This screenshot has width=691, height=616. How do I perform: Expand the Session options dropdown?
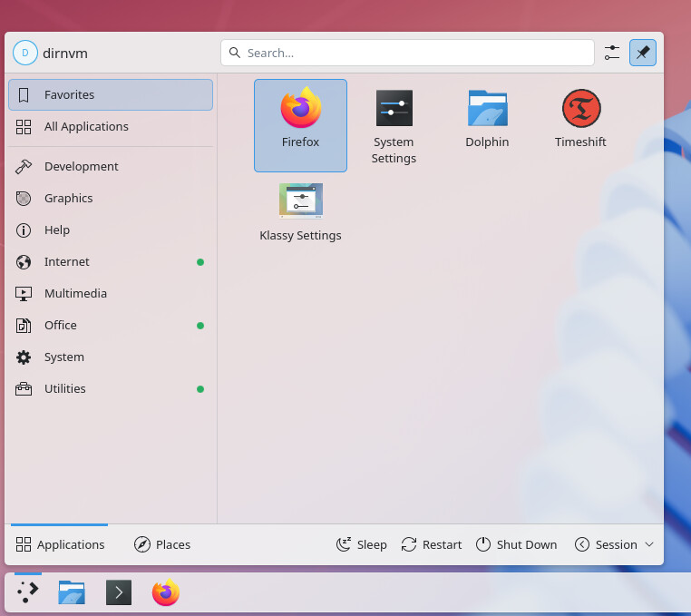pos(614,544)
